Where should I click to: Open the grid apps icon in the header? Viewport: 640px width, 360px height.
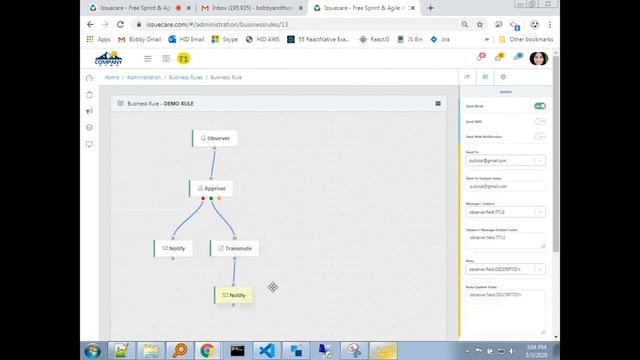(166, 59)
